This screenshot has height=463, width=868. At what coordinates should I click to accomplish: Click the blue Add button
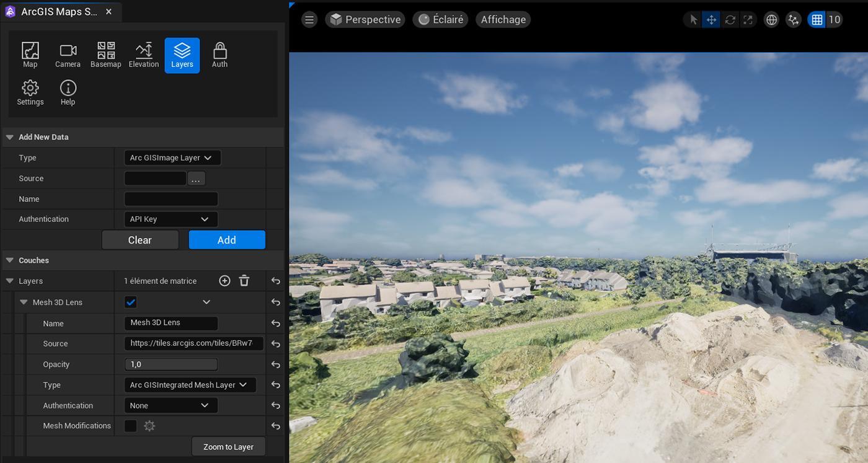[227, 240]
